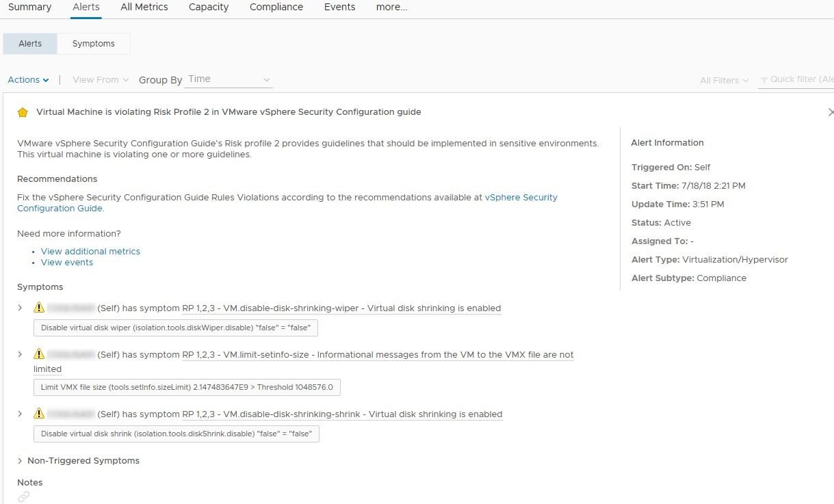Screen dimensions: 834x504
Task: Switch to Compliance tab
Action: click(276, 7)
